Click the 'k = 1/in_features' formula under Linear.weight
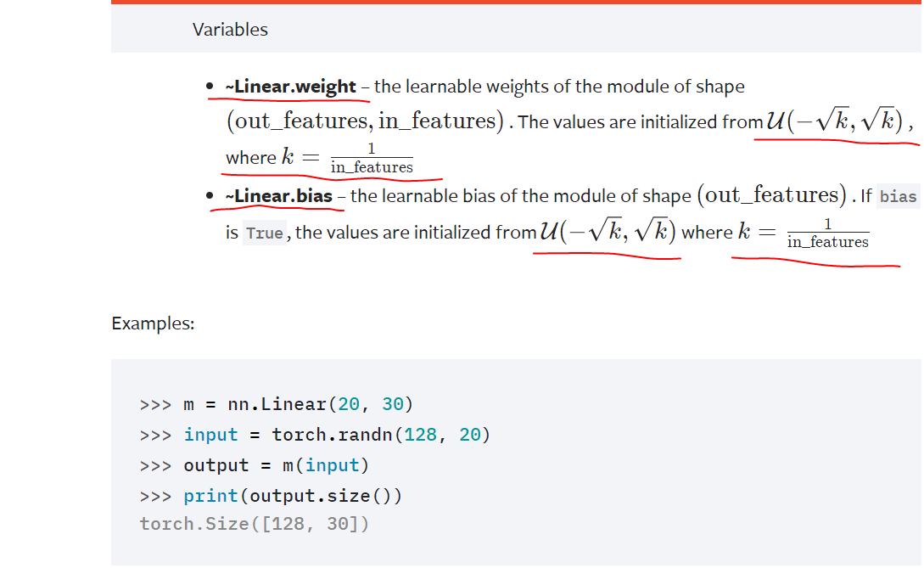The width and height of the screenshot is (924, 568). 347,157
